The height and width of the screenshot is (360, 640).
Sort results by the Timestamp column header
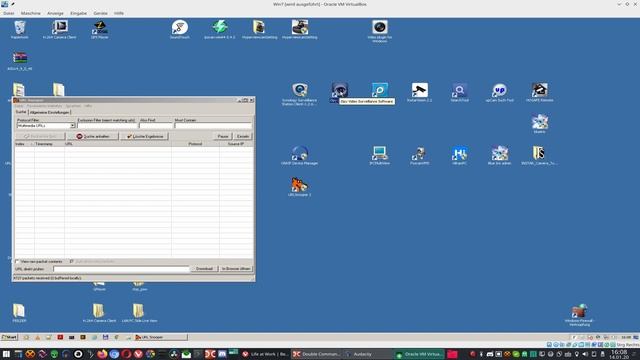click(x=49, y=144)
